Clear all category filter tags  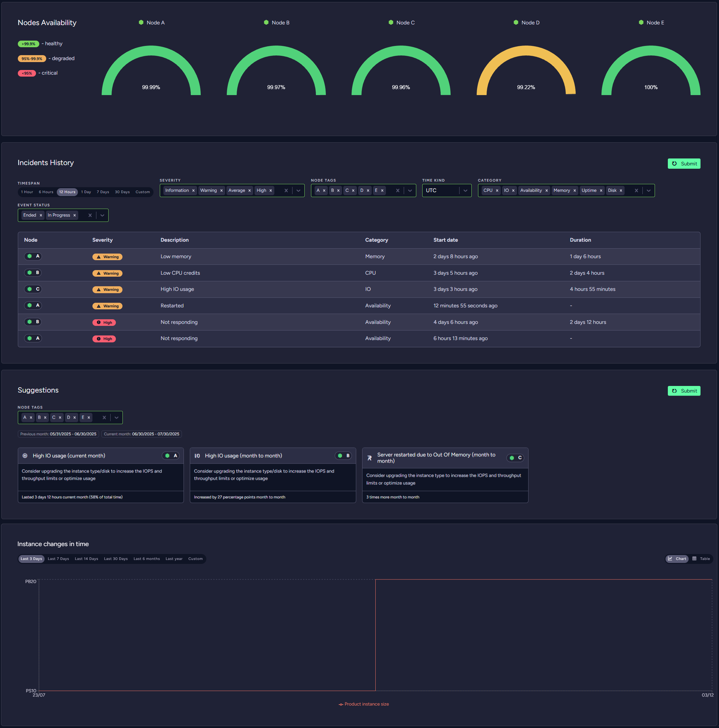tap(636, 191)
